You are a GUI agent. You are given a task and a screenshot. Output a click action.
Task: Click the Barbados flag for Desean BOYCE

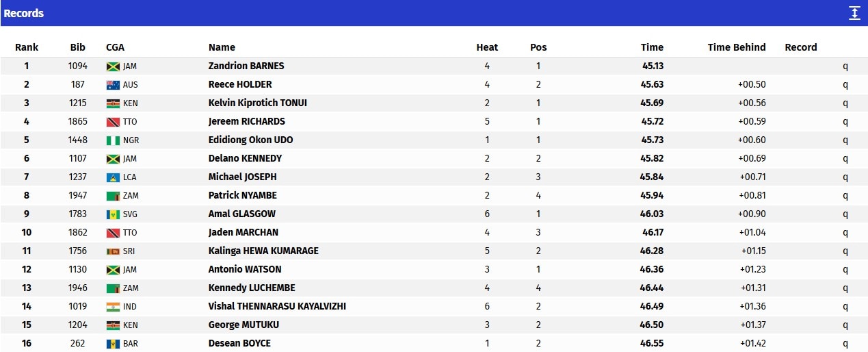[113, 344]
